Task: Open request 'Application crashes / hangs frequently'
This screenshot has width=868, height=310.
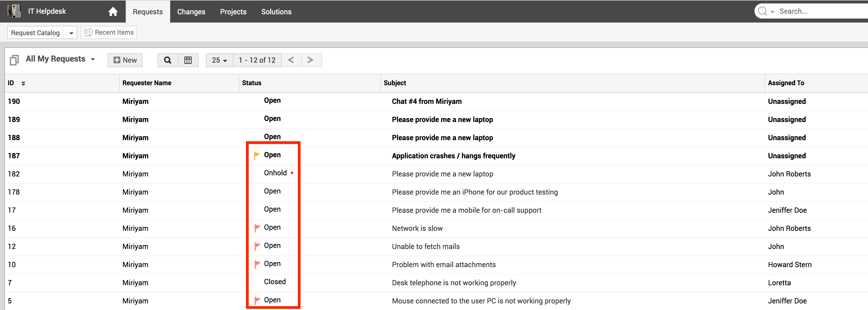Action: (x=453, y=156)
